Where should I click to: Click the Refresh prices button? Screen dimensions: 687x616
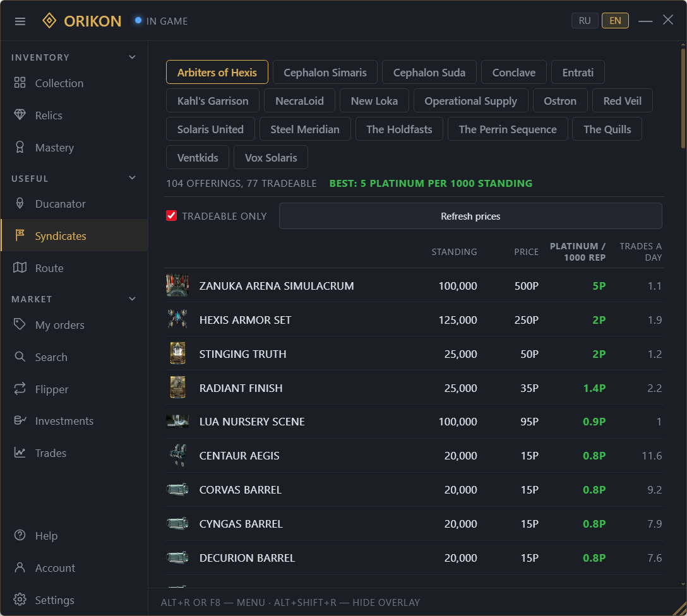coord(470,216)
